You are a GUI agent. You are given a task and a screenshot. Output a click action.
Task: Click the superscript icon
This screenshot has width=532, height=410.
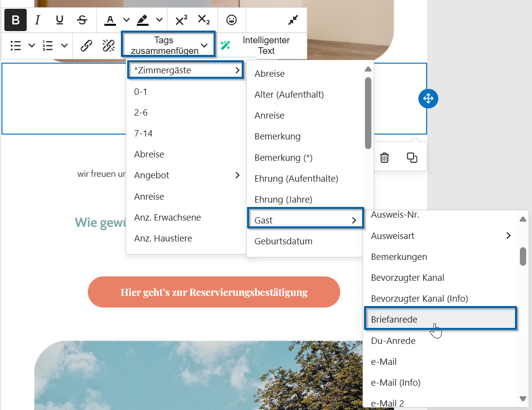click(182, 20)
